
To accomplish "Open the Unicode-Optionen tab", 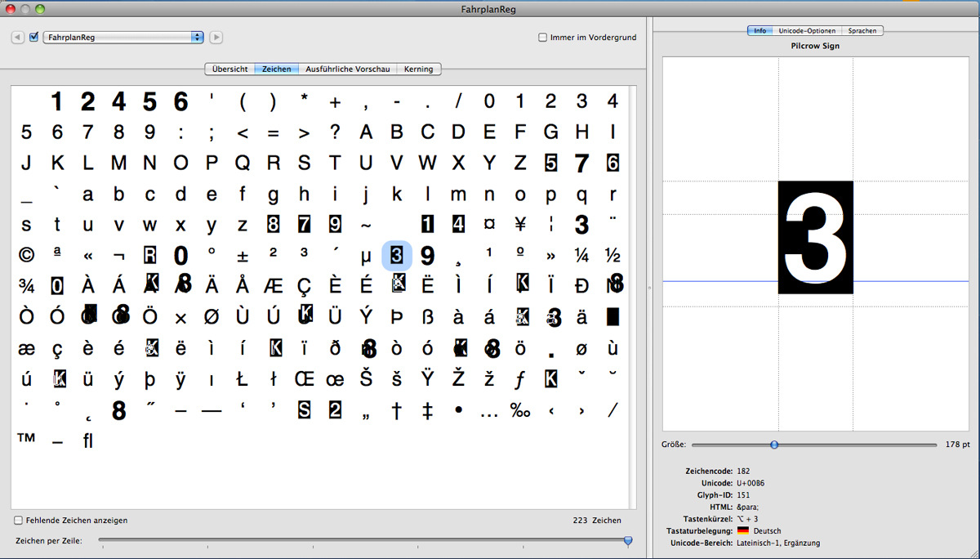I will tap(807, 31).
